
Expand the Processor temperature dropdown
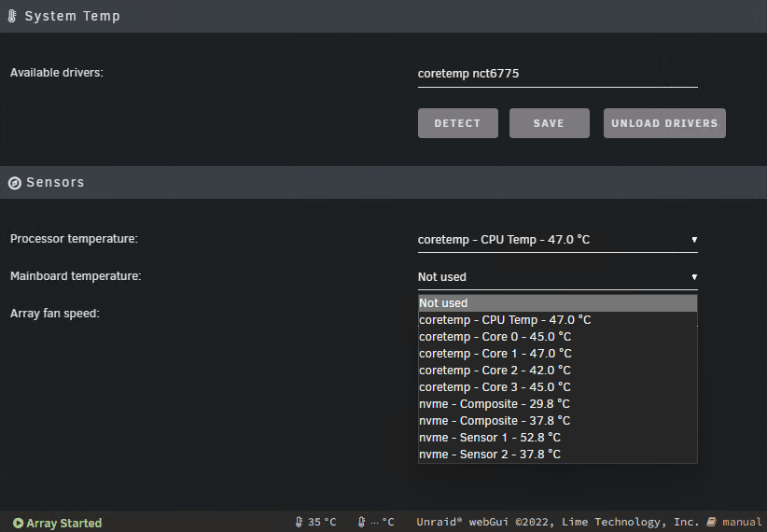pos(558,240)
